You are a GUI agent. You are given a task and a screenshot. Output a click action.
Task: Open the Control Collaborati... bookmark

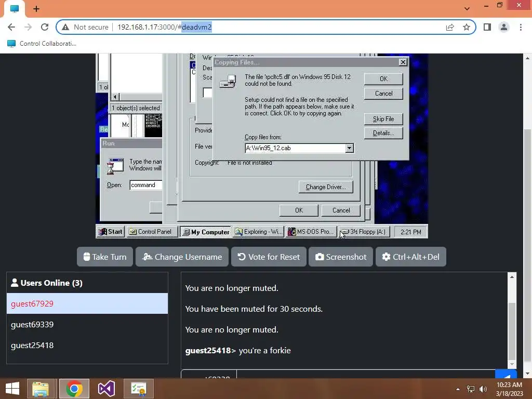pos(42,44)
